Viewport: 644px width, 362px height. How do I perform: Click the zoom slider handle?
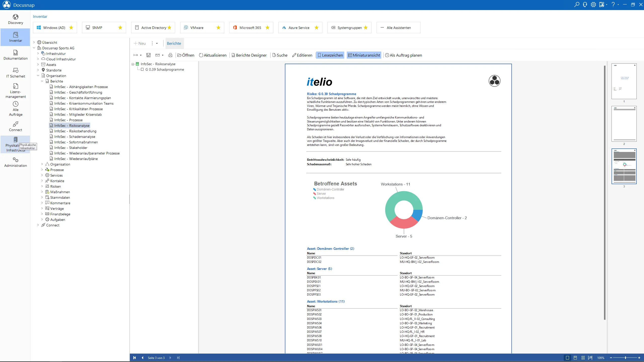(625, 358)
